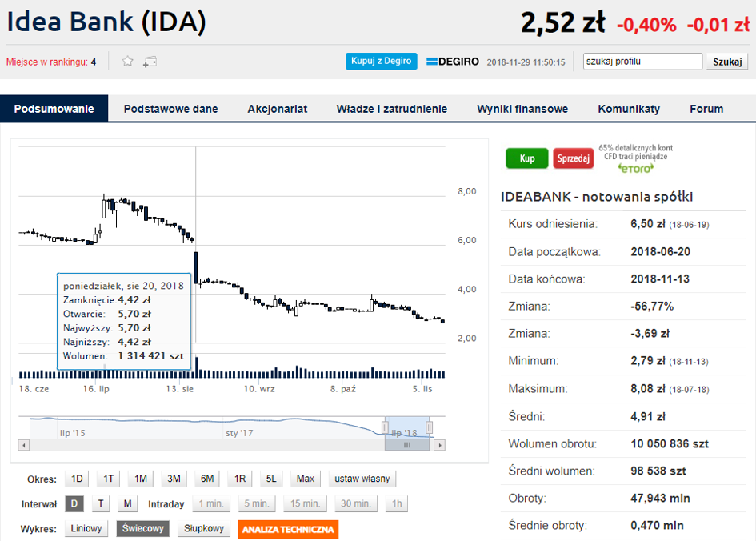Image resolution: width=756 pixels, height=541 pixels.
Task: Click ustaw własny custom period button
Action: click(x=362, y=479)
